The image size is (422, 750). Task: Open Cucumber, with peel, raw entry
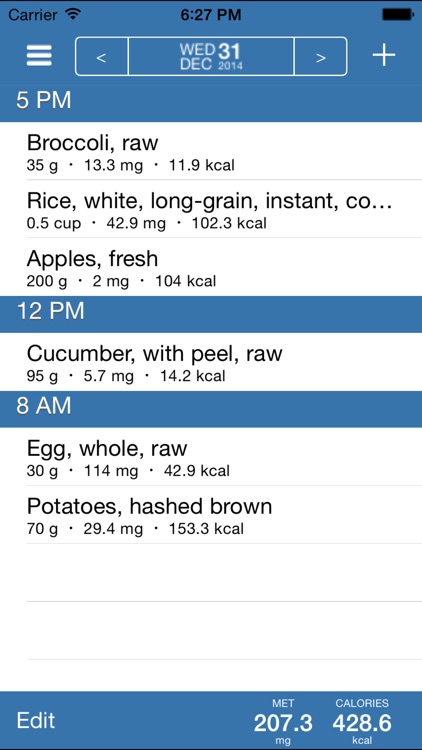(x=211, y=362)
